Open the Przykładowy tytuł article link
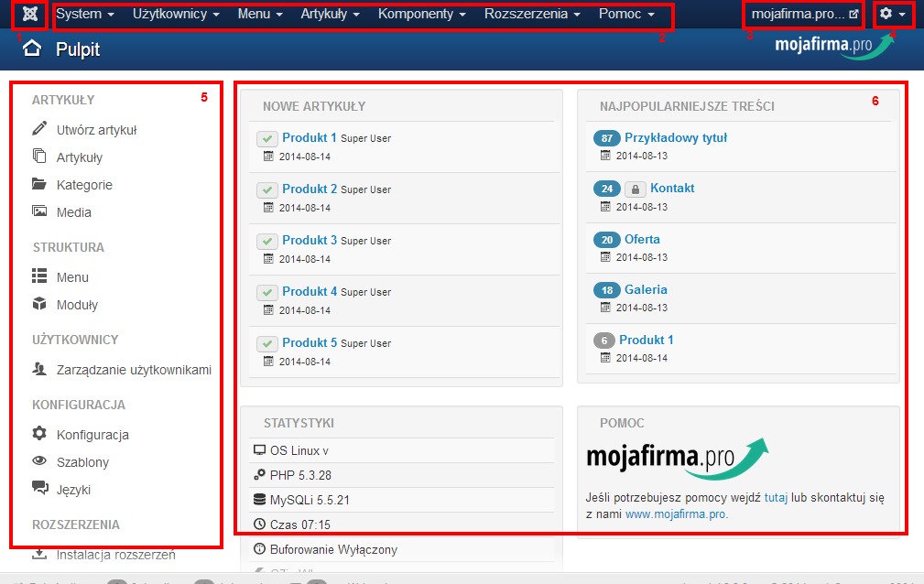 pyautogui.click(x=676, y=137)
